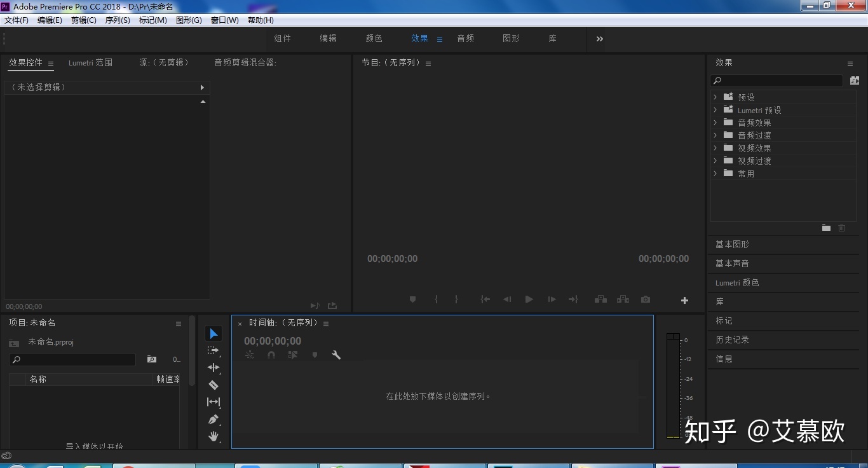Select the Hand tool

coord(214,436)
